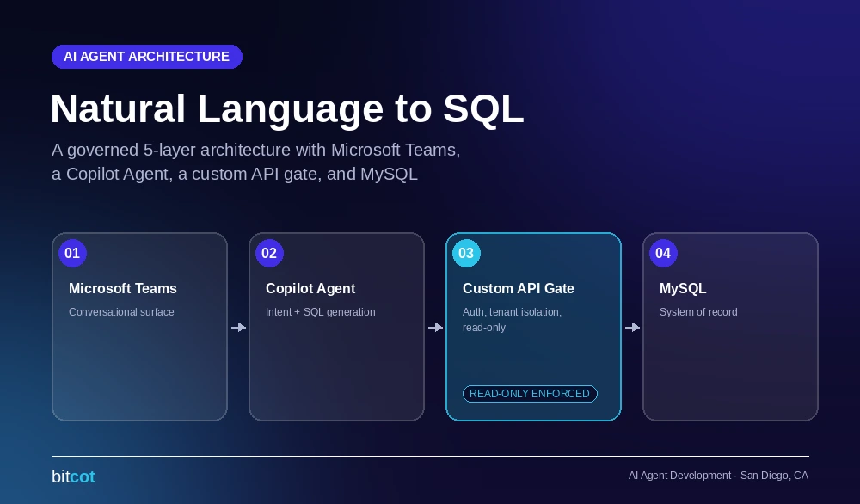The width and height of the screenshot is (860, 504).
Task: Click 'Intent + SQL generation' description
Action: [x=320, y=312]
